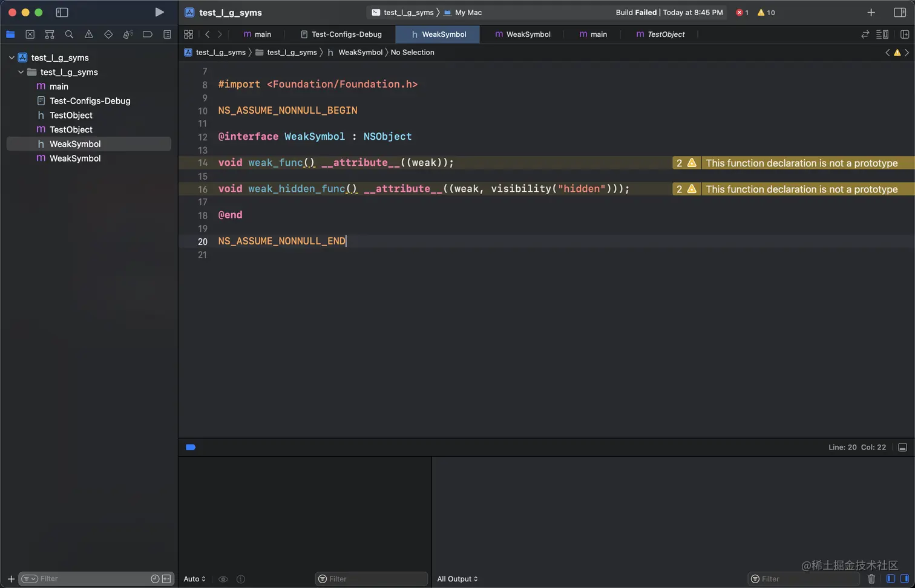Click the Run play button
Viewport: 915px width, 588px height.
point(159,12)
